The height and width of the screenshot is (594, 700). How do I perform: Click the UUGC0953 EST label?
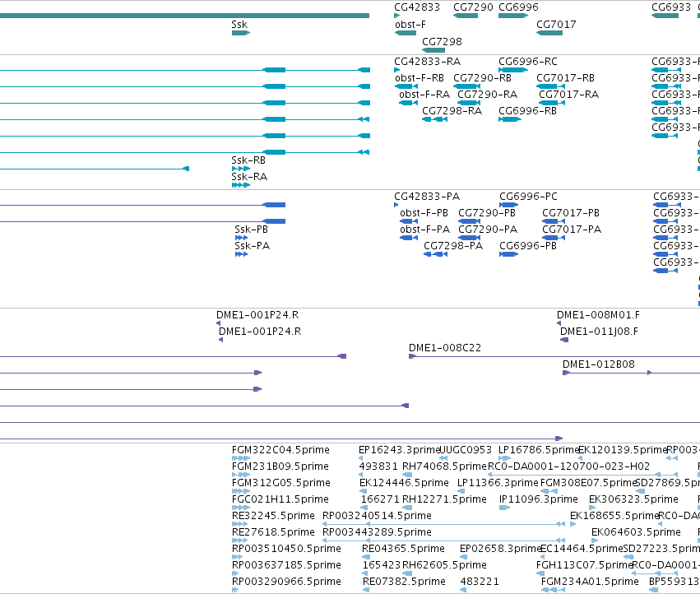tap(466, 450)
